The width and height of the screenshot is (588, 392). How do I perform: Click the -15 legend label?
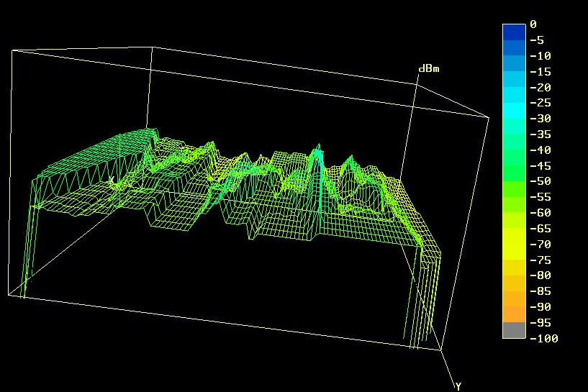tap(540, 71)
